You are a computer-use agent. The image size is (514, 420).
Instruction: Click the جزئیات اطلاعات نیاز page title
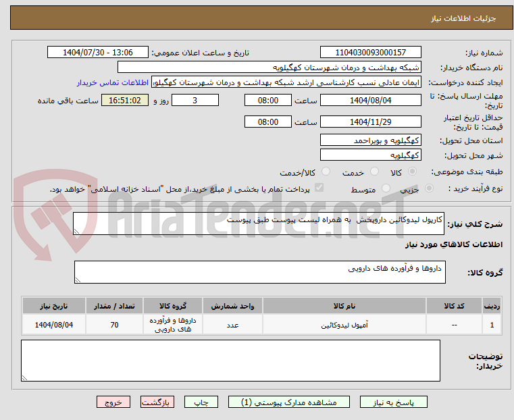click(x=463, y=18)
